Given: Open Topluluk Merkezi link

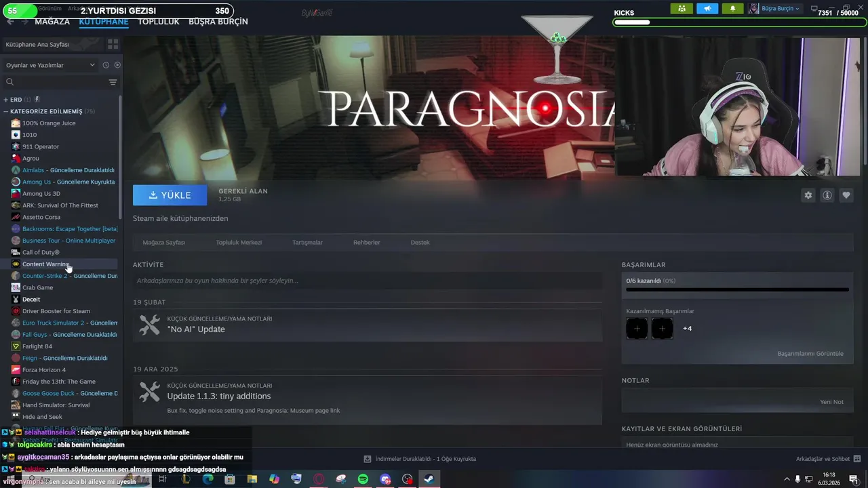Looking at the screenshot, I should 239,243.
